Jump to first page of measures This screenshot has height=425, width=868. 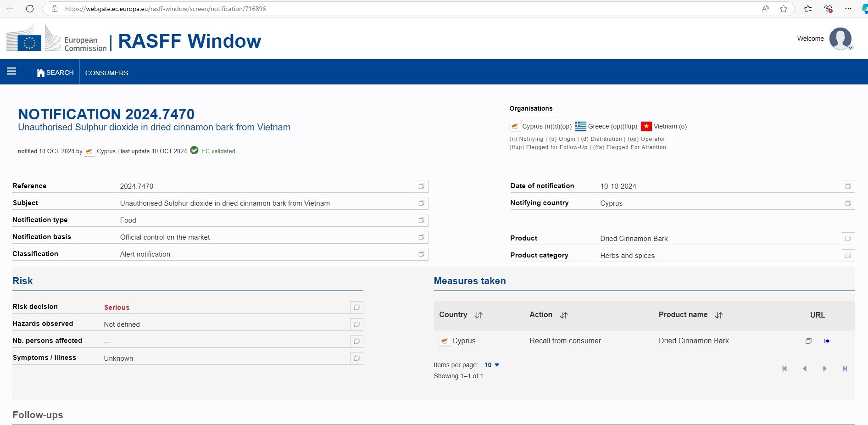coord(785,369)
